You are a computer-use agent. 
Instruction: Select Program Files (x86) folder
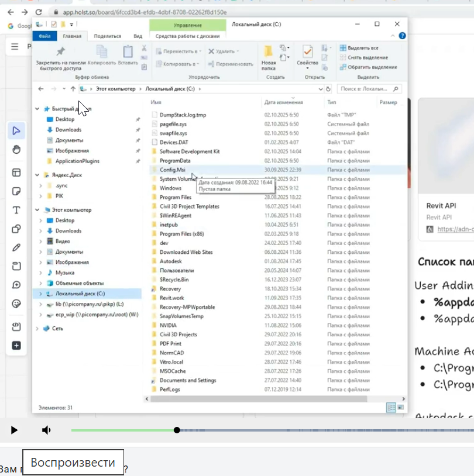coord(181,234)
